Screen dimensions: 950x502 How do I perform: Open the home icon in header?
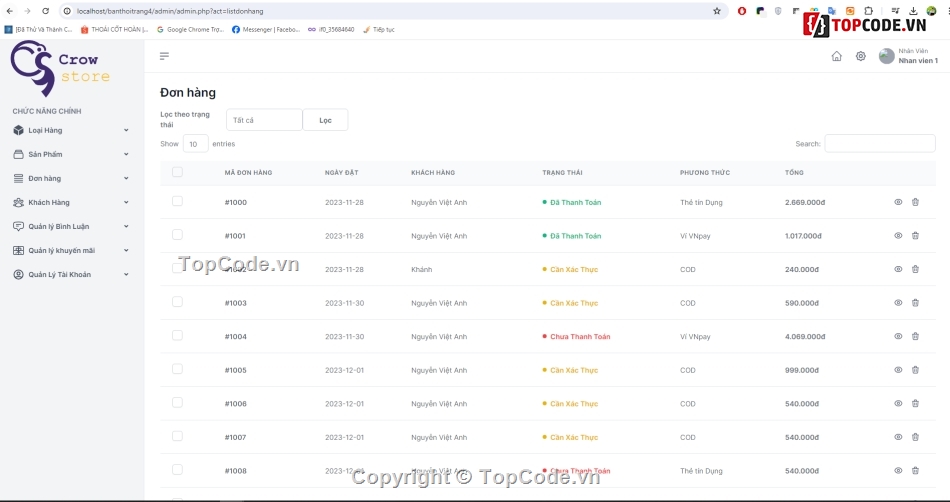point(837,56)
